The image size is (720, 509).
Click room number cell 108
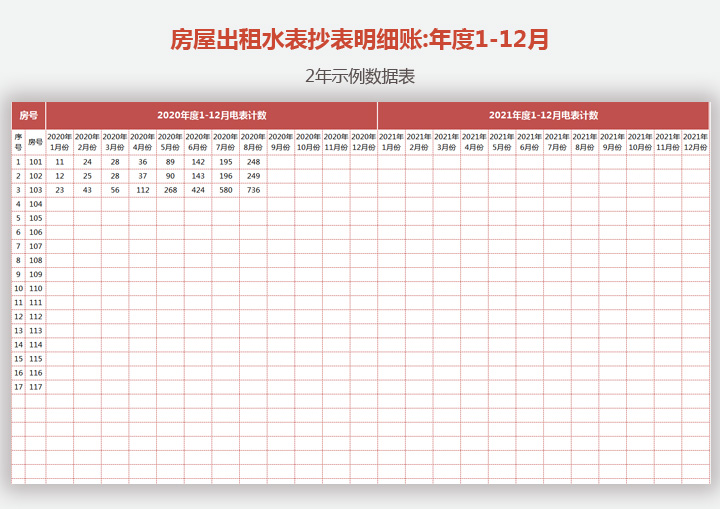click(35, 260)
